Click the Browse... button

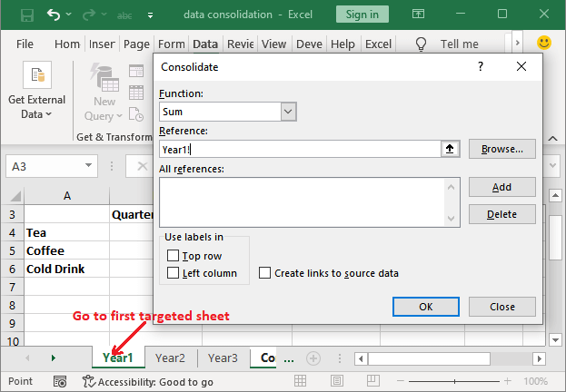tap(502, 149)
